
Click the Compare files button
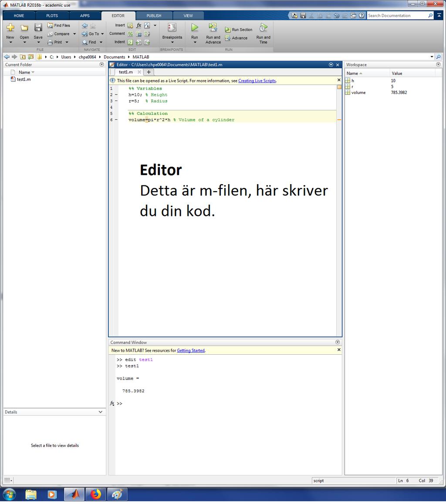(x=58, y=34)
